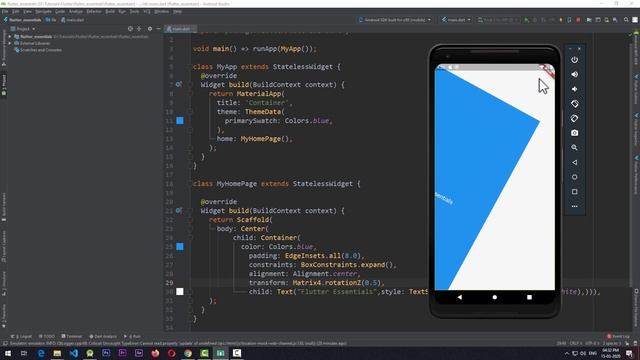The height and width of the screenshot is (360, 640).
Task: Open the Logcat tool window
Action: pyautogui.click(x=21, y=336)
